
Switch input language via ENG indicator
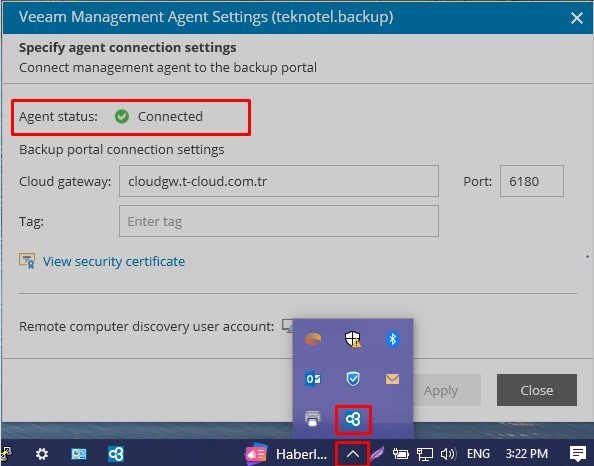point(478,453)
